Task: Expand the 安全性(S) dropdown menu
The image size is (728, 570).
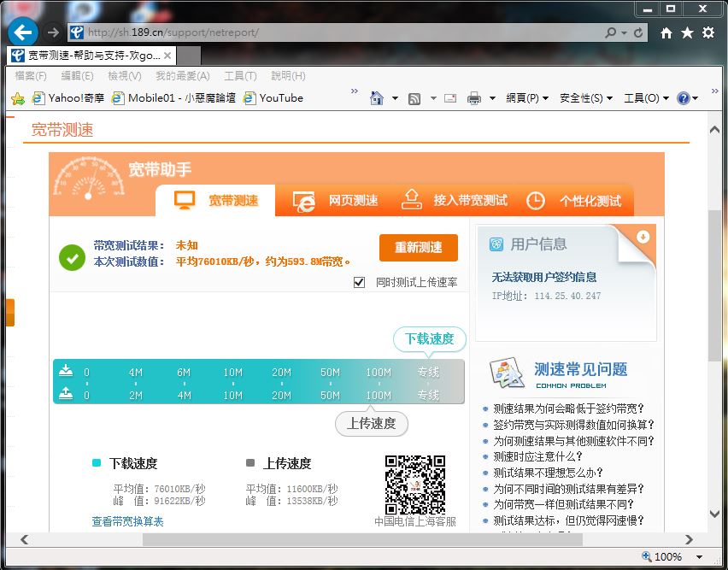Action: [586, 98]
